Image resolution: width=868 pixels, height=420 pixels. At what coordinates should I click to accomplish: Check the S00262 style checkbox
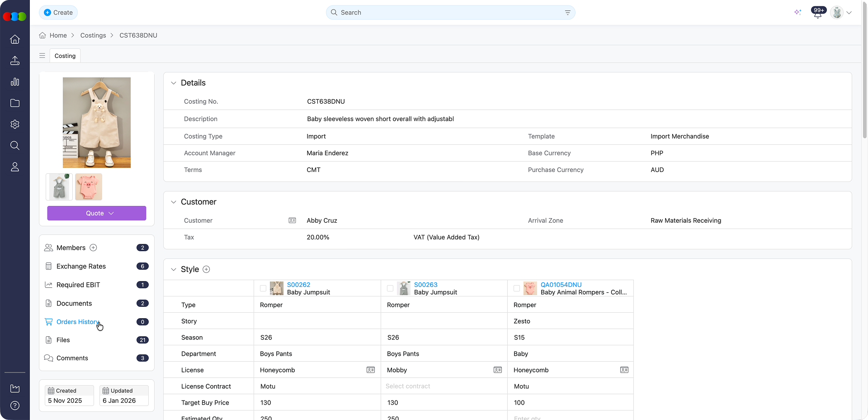[x=263, y=288]
